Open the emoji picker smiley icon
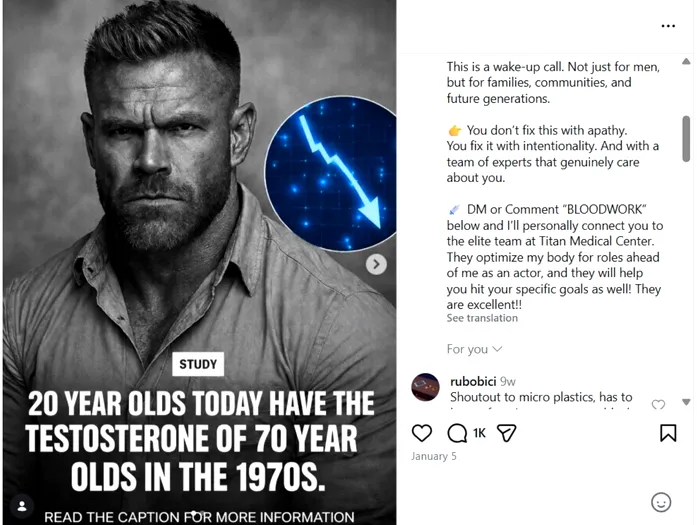The width and height of the screenshot is (700, 525). (661, 502)
